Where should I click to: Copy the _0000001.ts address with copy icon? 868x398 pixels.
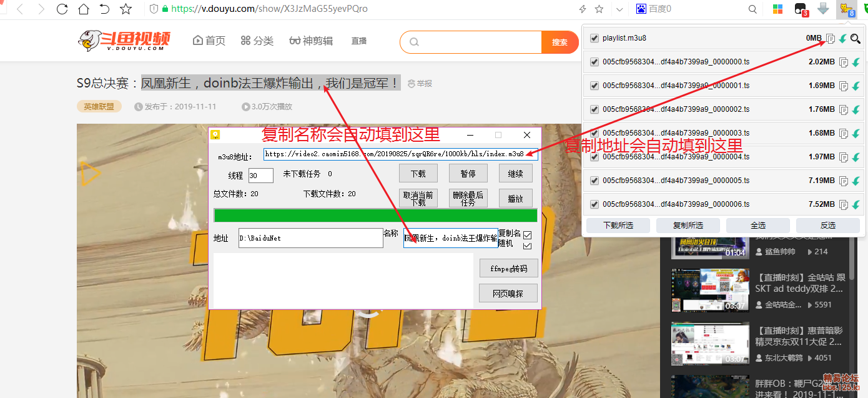click(844, 86)
